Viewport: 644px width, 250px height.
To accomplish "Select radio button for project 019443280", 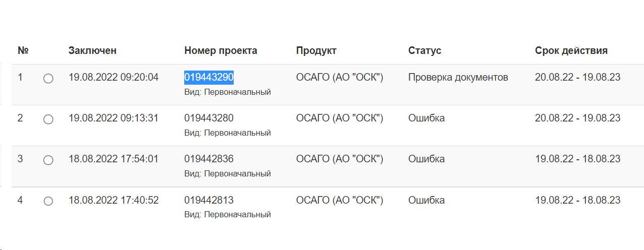I will pos(48,119).
